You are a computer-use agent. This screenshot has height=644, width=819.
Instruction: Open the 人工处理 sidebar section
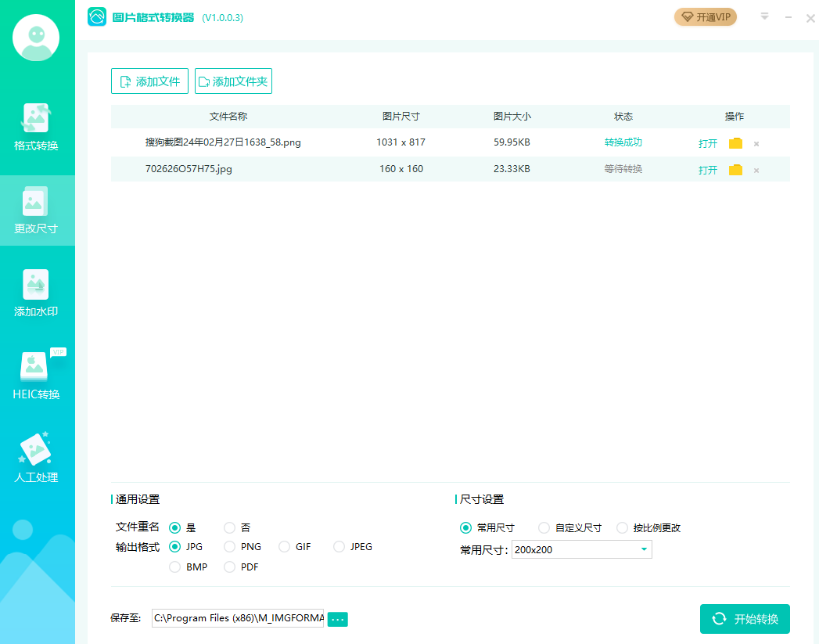click(x=36, y=459)
